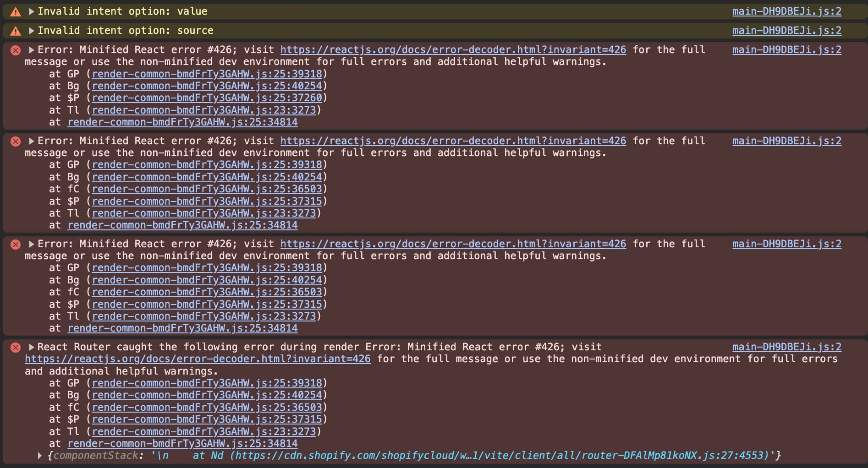The width and height of the screenshot is (868, 468).
Task: Click red error icon of first React error #426
Action: (x=16, y=50)
